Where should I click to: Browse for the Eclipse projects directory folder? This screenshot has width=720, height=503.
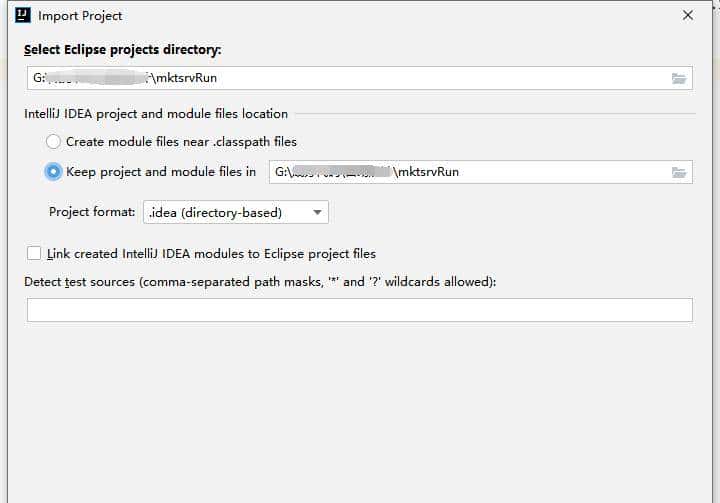pyautogui.click(x=679, y=79)
